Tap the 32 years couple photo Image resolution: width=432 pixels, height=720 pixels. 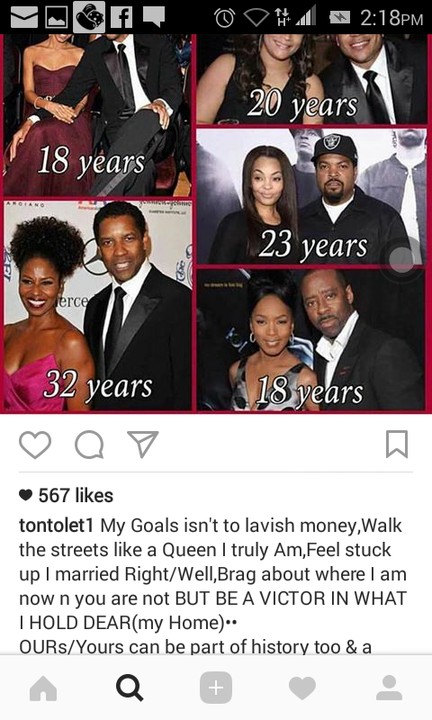pyautogui.click(x=98, y=305)
